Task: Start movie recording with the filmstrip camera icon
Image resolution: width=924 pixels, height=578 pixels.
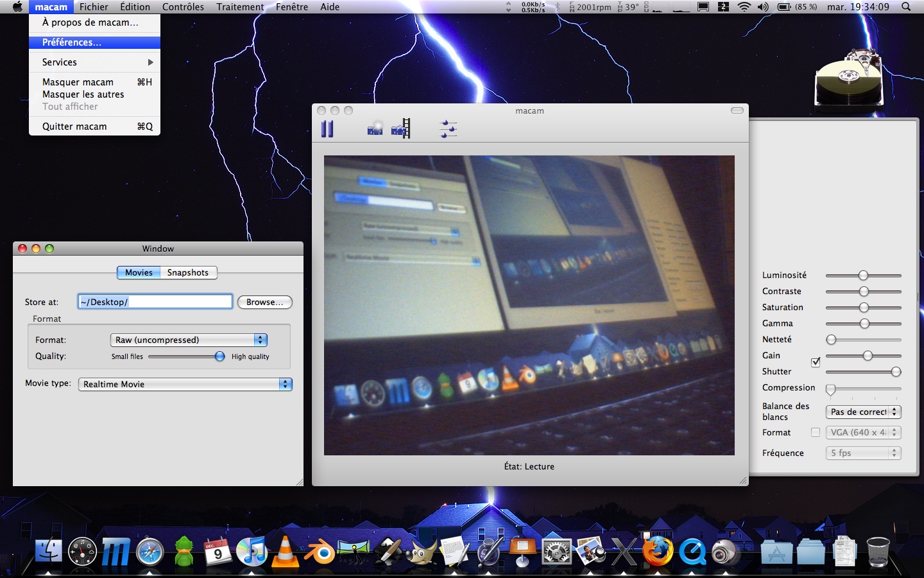Action: (401, 129)
